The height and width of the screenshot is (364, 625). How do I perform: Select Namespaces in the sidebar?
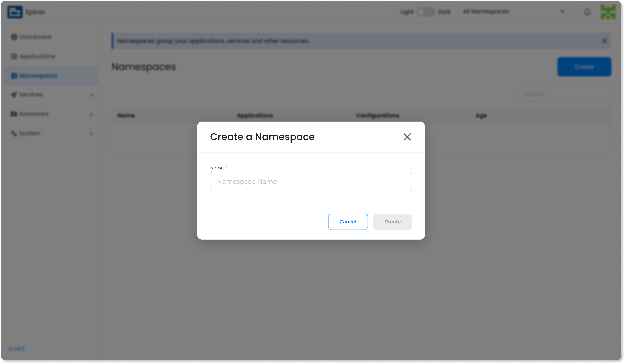tap(51, 76)
